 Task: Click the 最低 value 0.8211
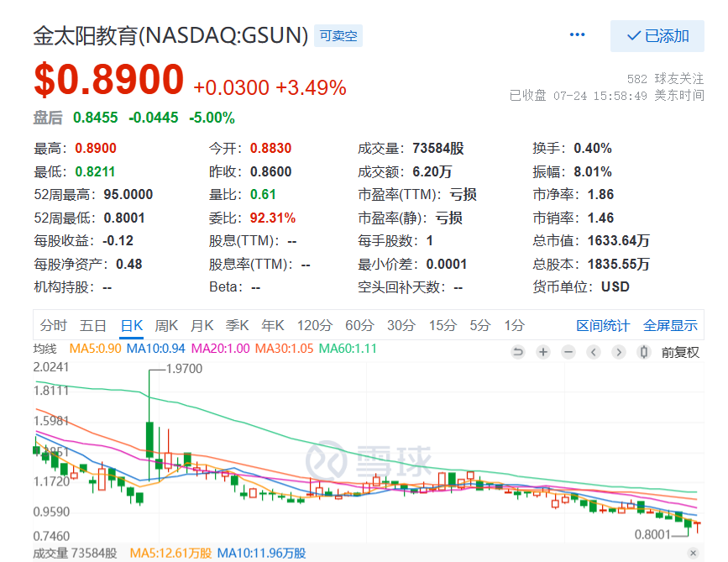95,171
